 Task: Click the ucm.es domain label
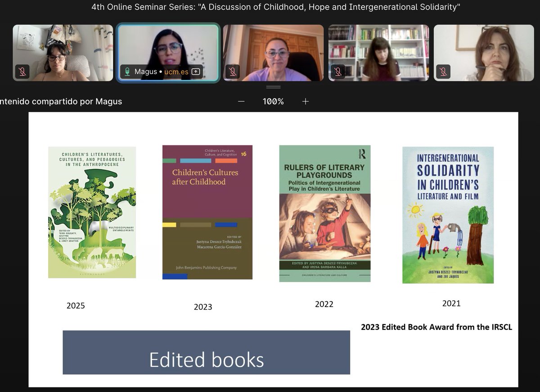point(176,71)
